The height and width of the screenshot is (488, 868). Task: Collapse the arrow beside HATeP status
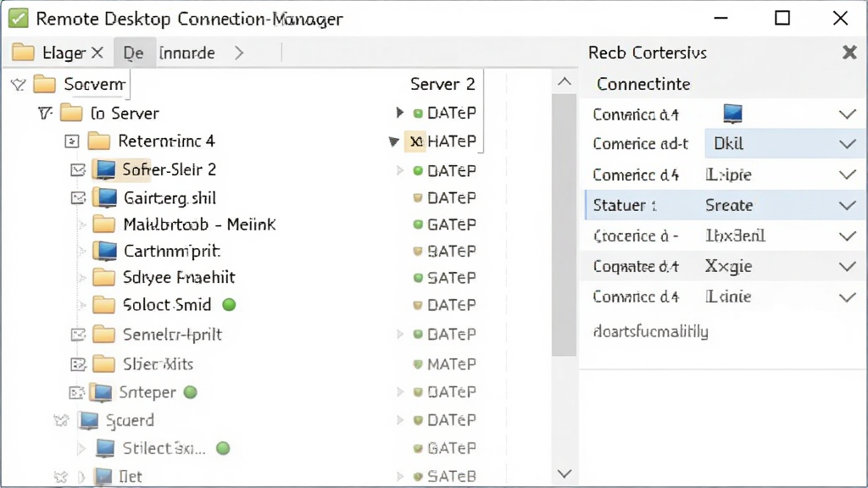point(393,141)
